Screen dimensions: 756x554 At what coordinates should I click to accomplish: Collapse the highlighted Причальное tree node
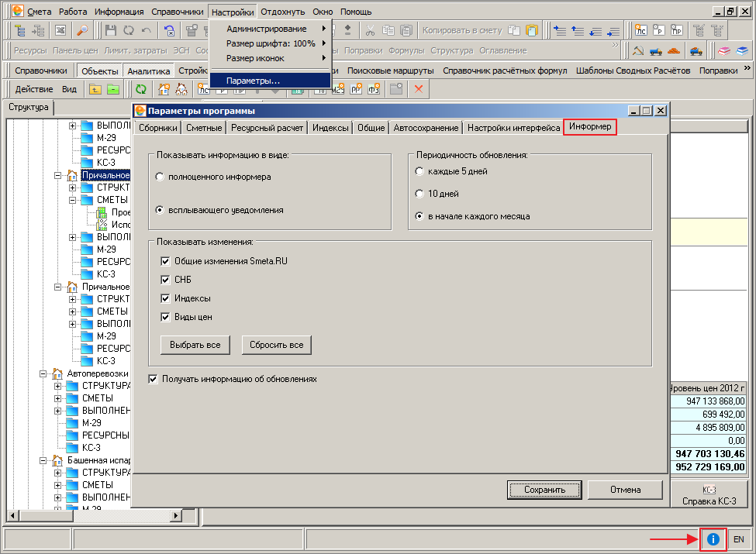point(58,175)
